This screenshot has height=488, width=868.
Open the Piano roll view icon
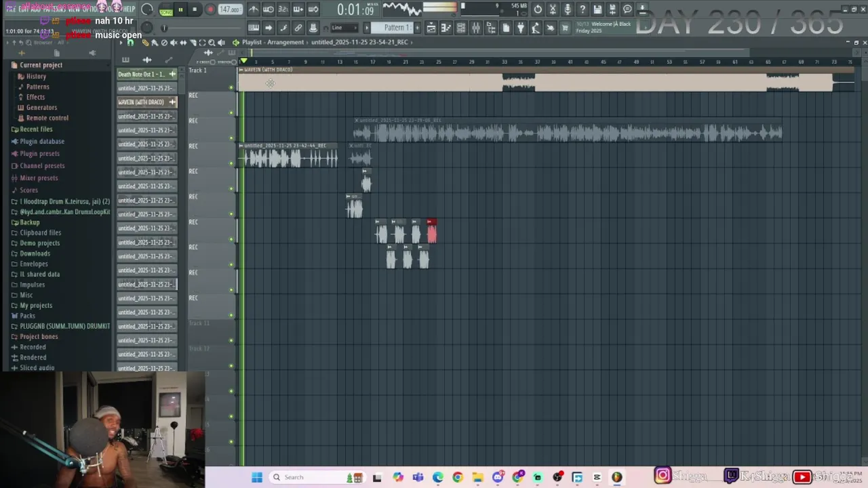[x=446, y=28]
